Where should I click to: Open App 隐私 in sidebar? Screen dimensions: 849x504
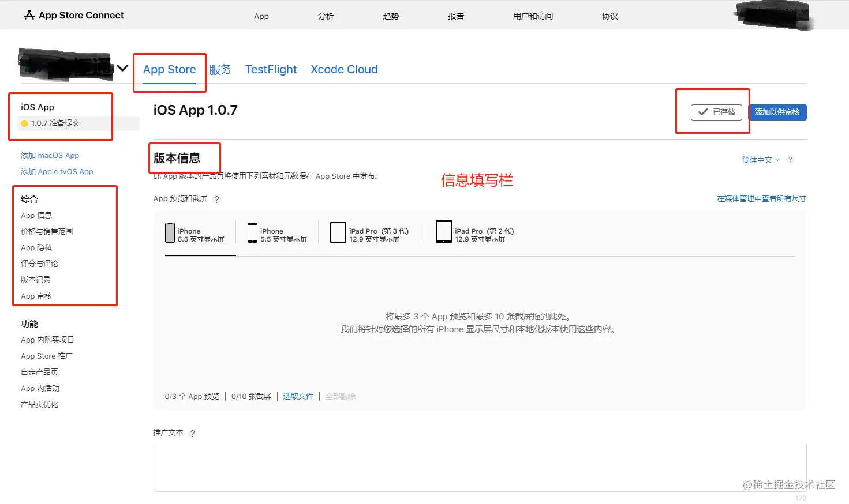(36, 248)
